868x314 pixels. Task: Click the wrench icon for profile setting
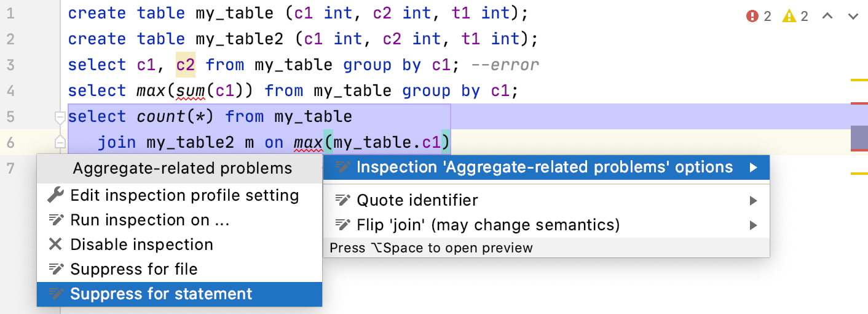(x=55, y=196)
